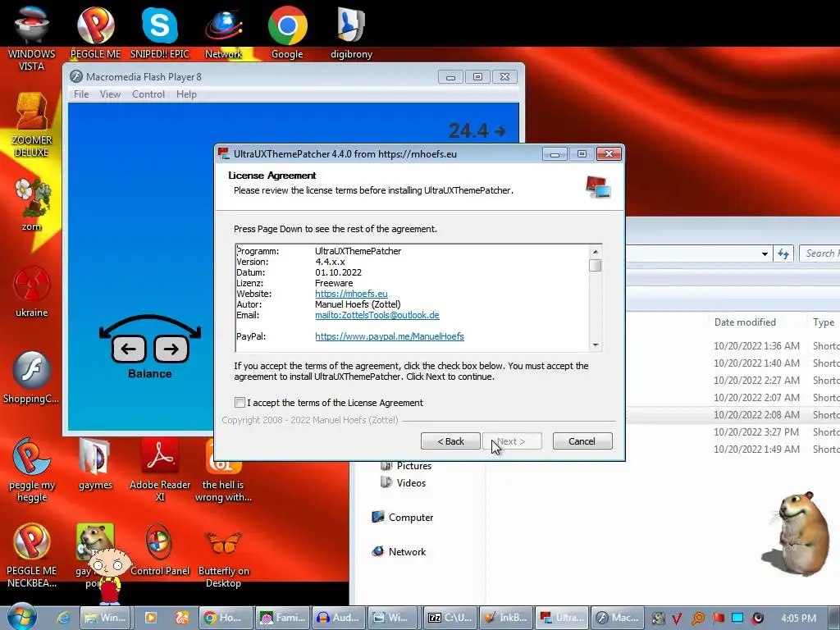Open zom desktop icon

pos(32,204)
